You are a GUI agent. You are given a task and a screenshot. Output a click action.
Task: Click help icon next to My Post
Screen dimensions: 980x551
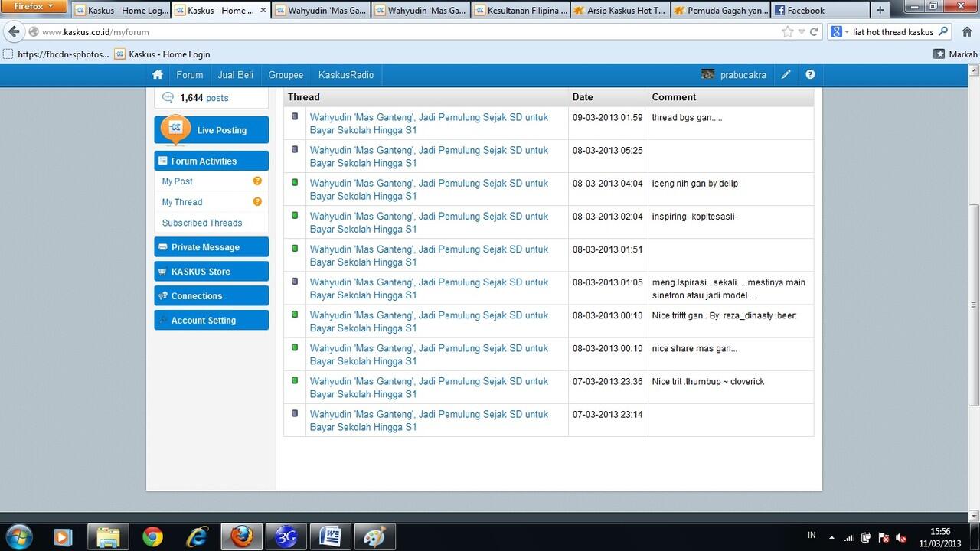click(x=257, y=181)
